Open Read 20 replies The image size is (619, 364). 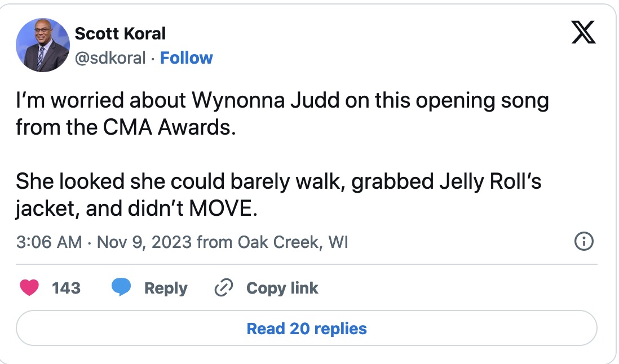(307, 329)
